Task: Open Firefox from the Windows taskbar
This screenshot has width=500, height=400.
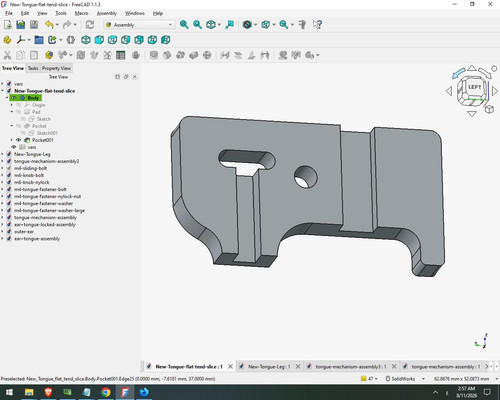Action: (144, 392)
